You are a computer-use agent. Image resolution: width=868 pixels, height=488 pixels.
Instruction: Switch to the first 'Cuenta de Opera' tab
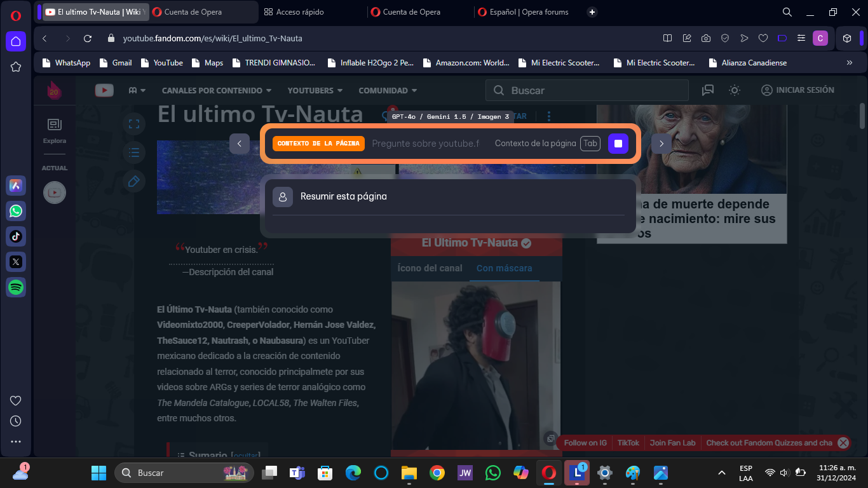[x=204, y=12]
